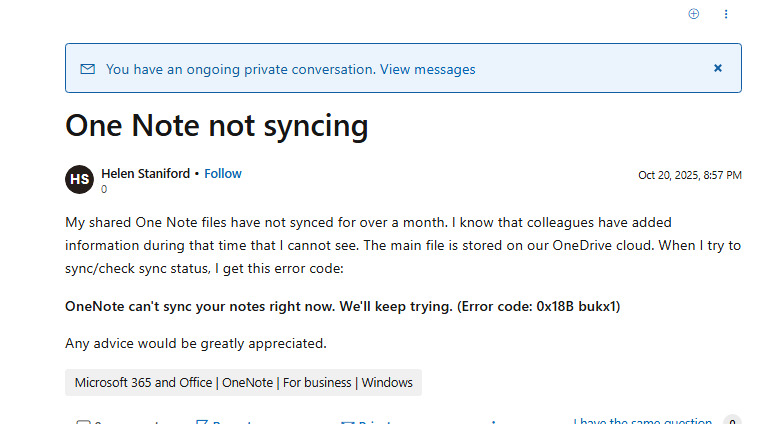Open the three-dot more options menu

726,14
